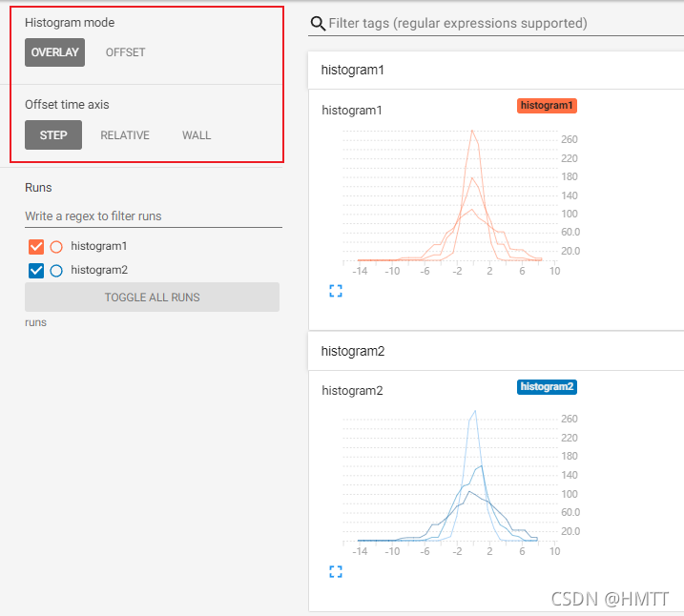Collapse the histogram2 category header
The height and width of the screenshot is (616, 684).
pyautogui.click(x=495, y=351)
